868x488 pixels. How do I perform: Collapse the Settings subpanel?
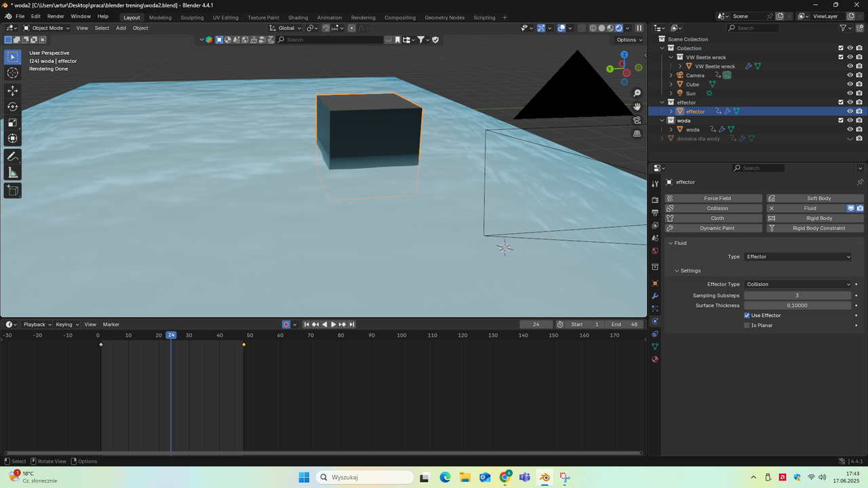pyautogui.click(x=677, y=270)
